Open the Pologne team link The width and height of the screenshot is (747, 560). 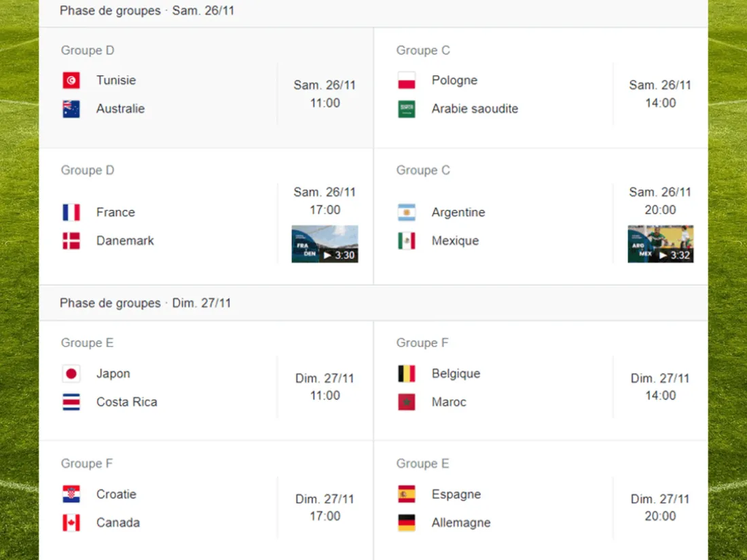coord(454,81)
